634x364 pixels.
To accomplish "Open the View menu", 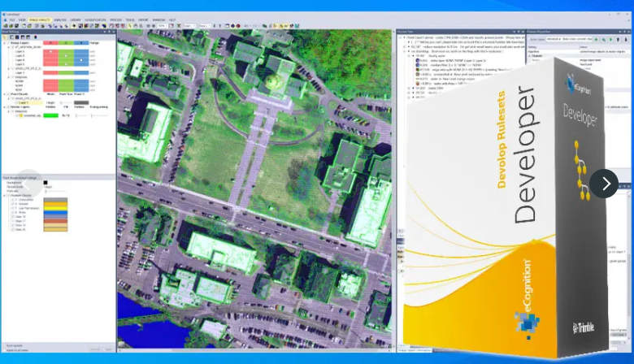I will (22, 19).
